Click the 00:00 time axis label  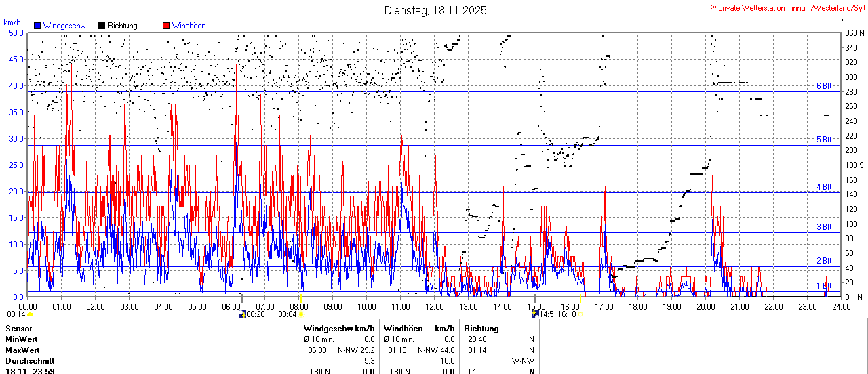(x=28, y=306)
